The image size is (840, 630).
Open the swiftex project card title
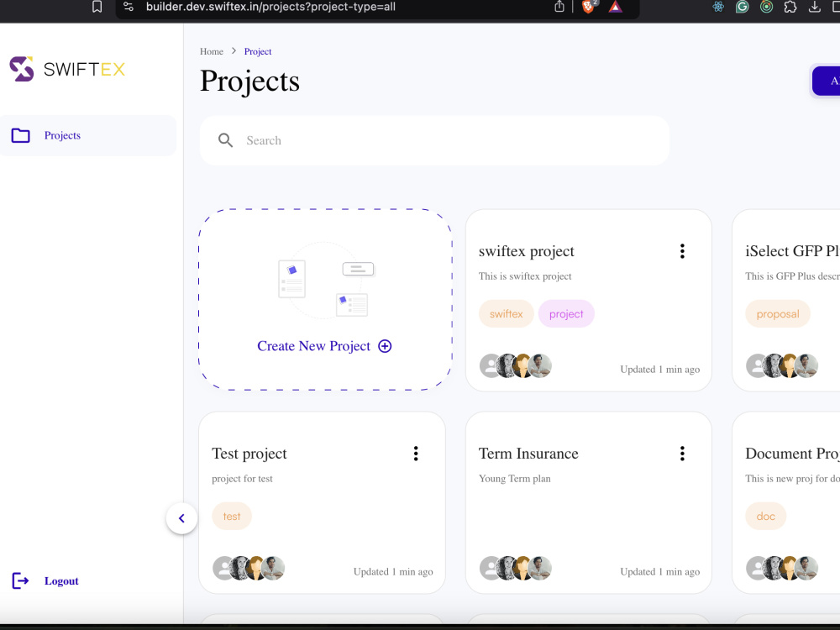pos(526,251)
